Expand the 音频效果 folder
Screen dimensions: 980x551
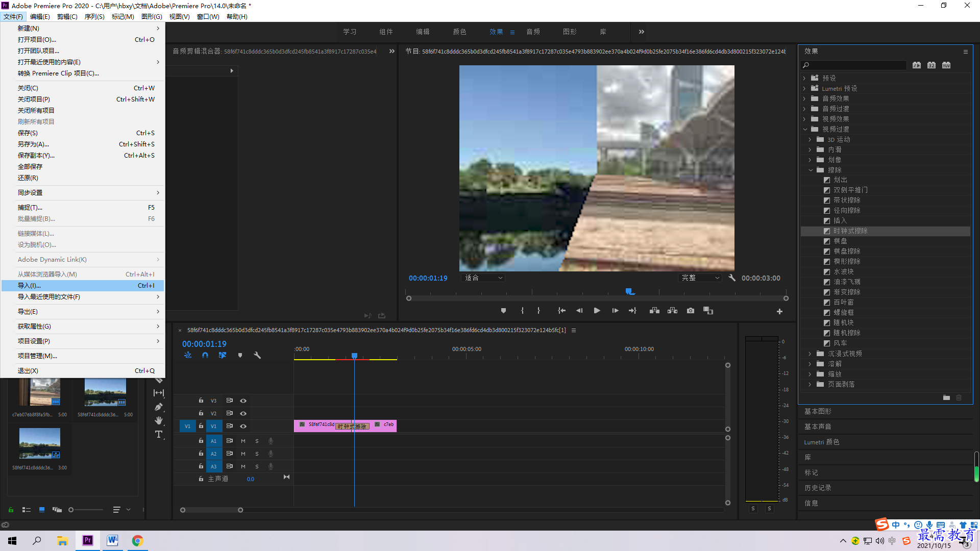(804, 98)
